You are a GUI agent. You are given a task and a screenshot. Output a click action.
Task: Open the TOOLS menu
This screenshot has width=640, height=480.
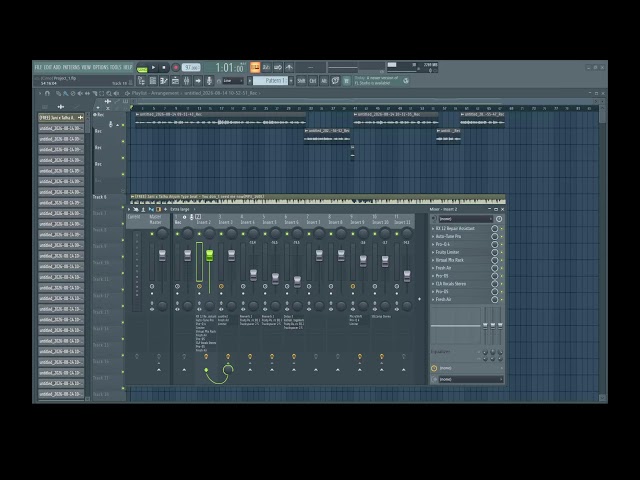[x=116, y=67]
